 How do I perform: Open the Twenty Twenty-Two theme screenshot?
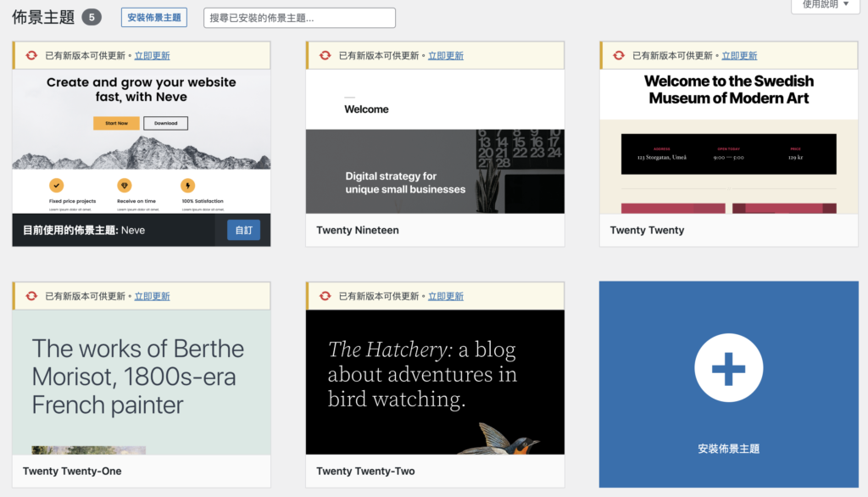pos(435,383)
